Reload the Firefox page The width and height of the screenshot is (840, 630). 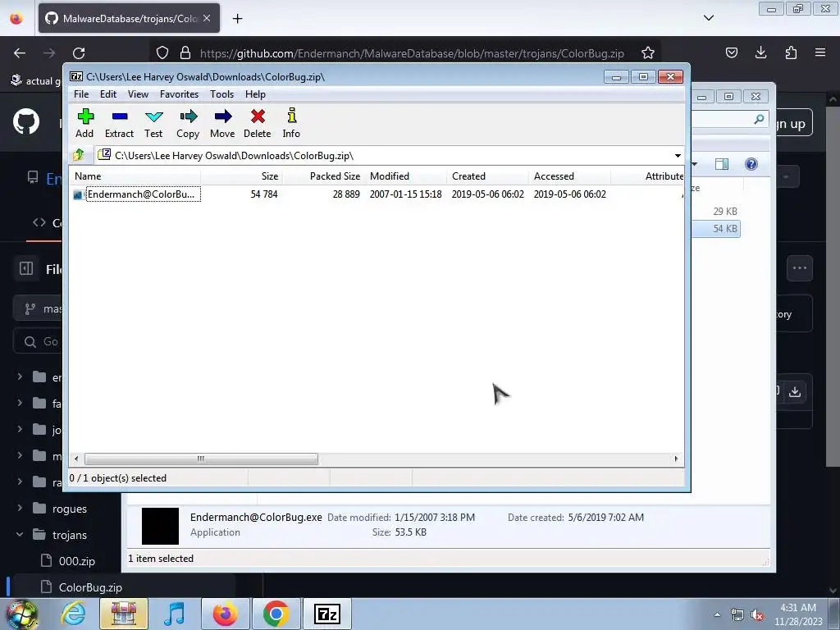(x=79, y=53)
